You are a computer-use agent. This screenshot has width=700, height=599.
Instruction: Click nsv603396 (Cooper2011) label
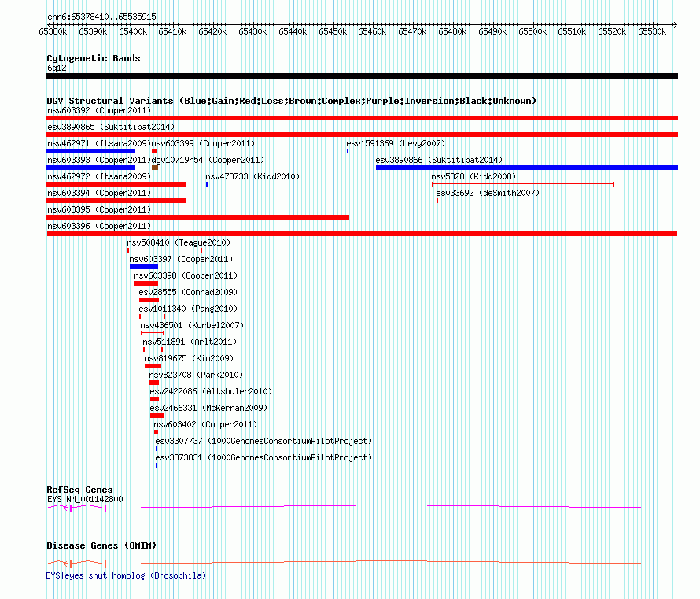(x=99, y=226)
